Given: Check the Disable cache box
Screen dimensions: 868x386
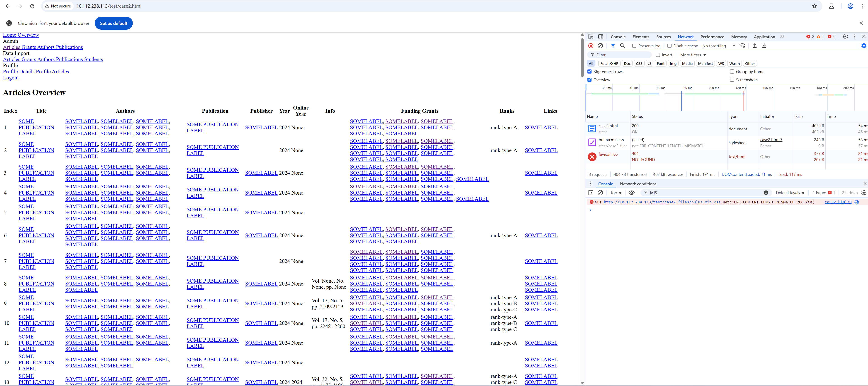Looking at the screenshot, I should coord(669,46).
